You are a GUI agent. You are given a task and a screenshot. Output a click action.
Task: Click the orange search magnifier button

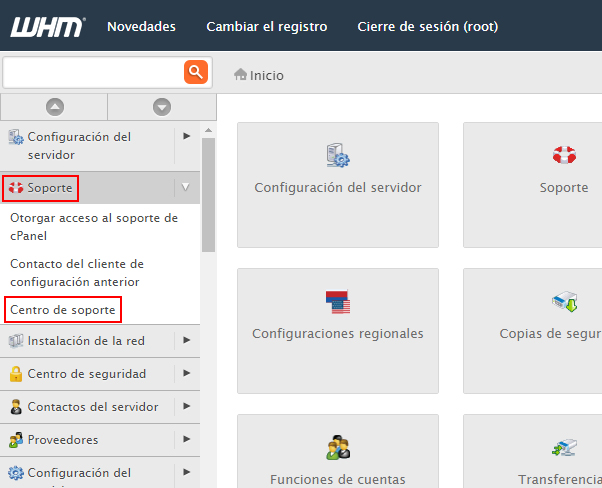click(196, 72)
